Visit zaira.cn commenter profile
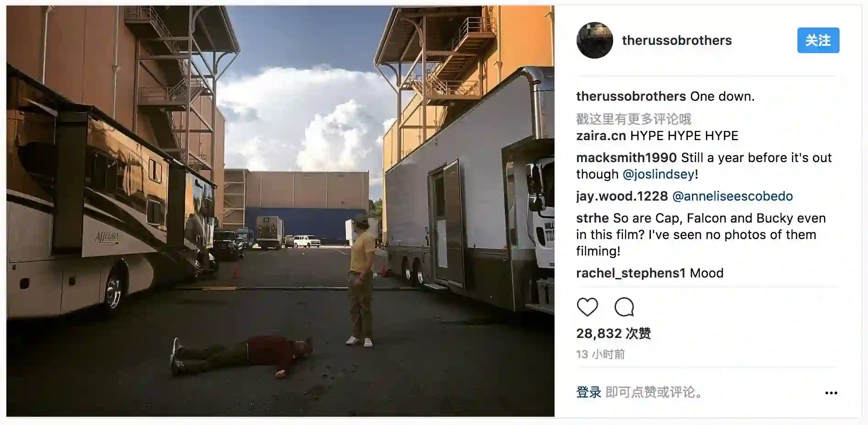The width and height of the screenshot is (868, 425). (601, 136)
